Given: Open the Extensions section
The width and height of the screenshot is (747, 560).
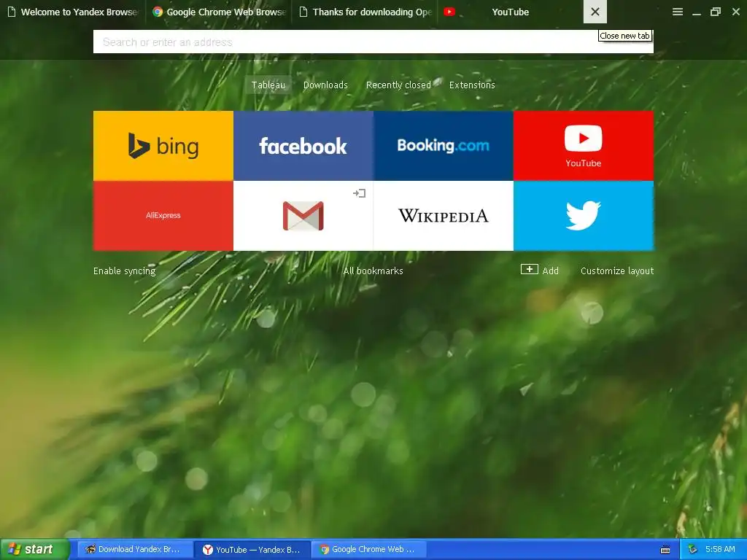Looking at the screenshot, I should [x=472, y=85].
